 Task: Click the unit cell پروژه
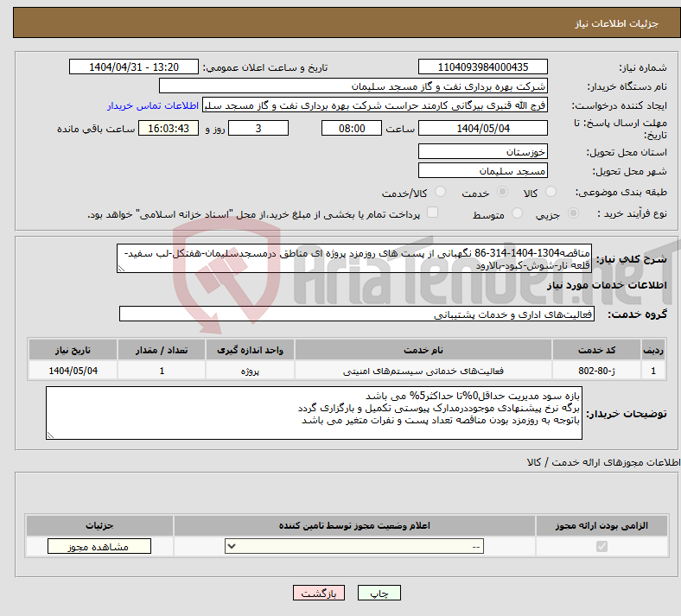pos(250,371)
